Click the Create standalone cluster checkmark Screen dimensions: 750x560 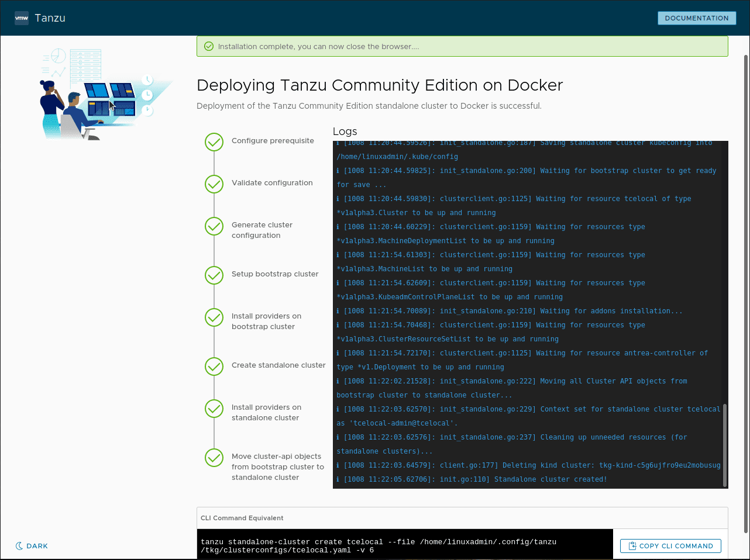[x=214, y=367]
